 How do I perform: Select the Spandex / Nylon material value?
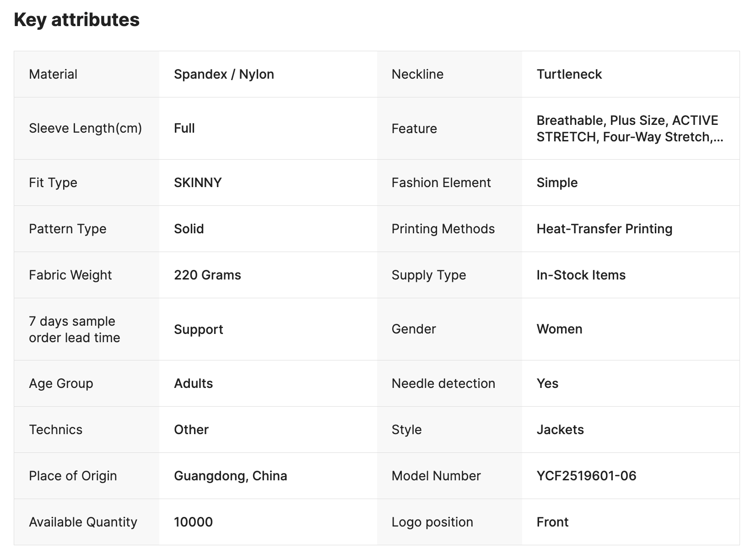tap(224, 74)
